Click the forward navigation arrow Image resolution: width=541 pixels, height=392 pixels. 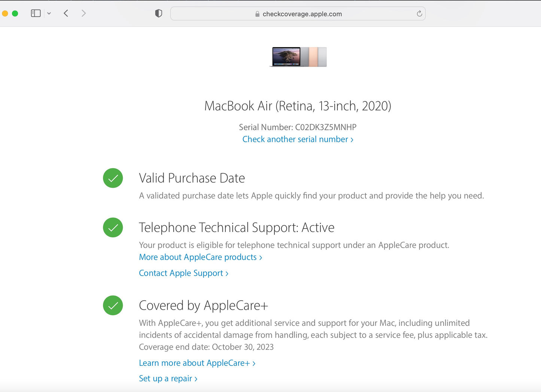(84, 13)
